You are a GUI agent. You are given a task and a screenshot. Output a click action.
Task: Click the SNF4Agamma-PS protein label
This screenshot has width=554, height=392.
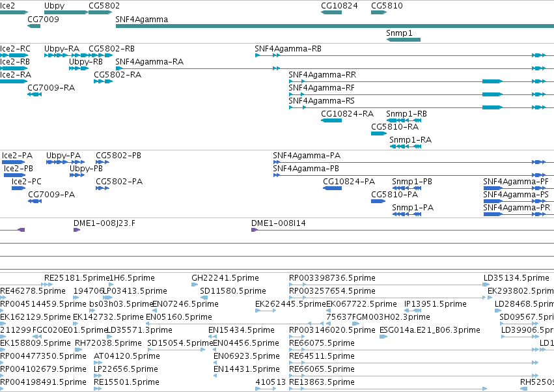(516, 195)
